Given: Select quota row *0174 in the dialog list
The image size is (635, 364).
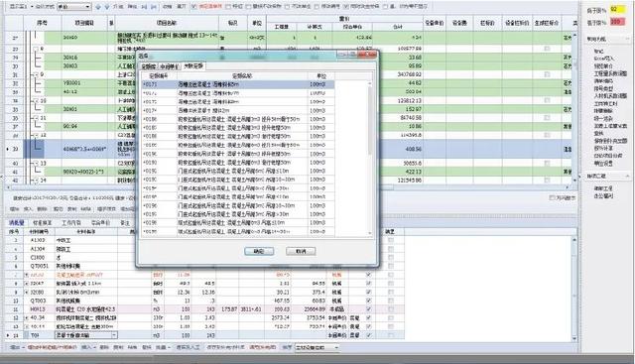Looking at the screenshot, I should tap(237, 110).
